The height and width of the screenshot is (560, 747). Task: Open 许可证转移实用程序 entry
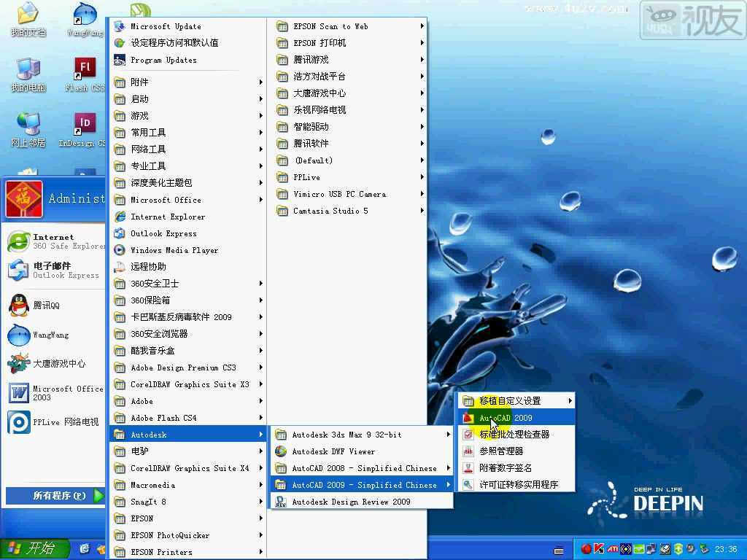point(516,484)
